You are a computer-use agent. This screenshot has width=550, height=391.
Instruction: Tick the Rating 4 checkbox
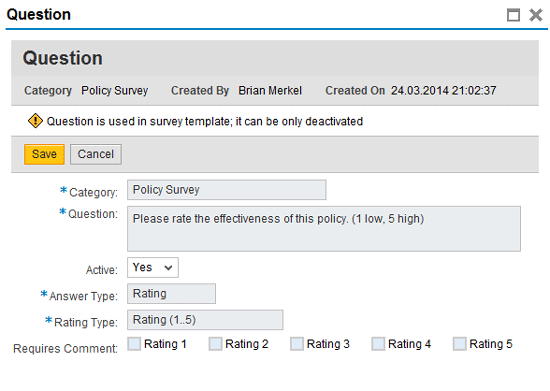(x=378, y=344)
